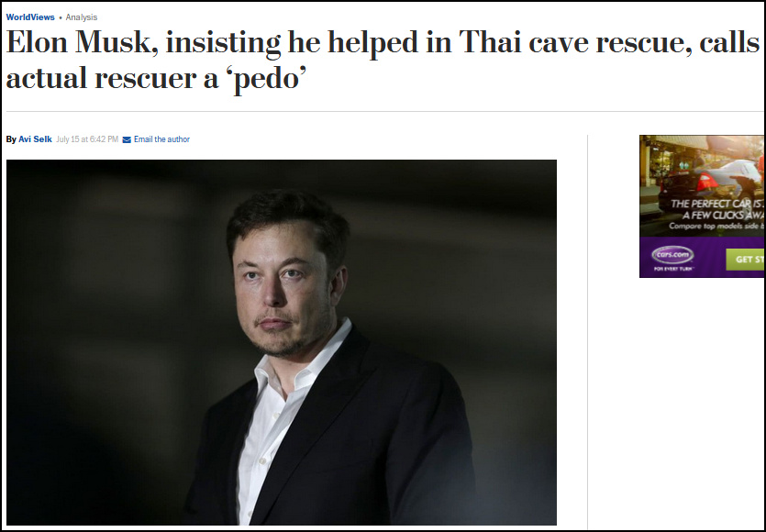Click the envelope icon beside Email the author
This screenshot has height=532, width=766.
tap(127, 139)
